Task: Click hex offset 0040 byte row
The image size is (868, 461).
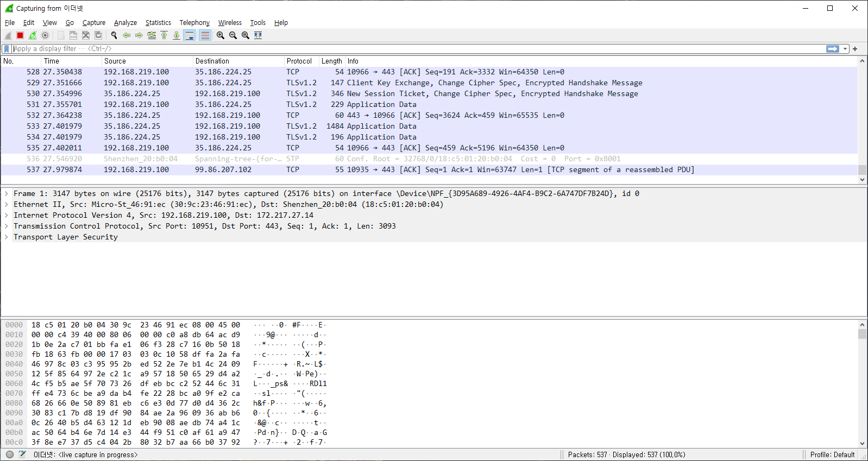Action: pos(165,364)
